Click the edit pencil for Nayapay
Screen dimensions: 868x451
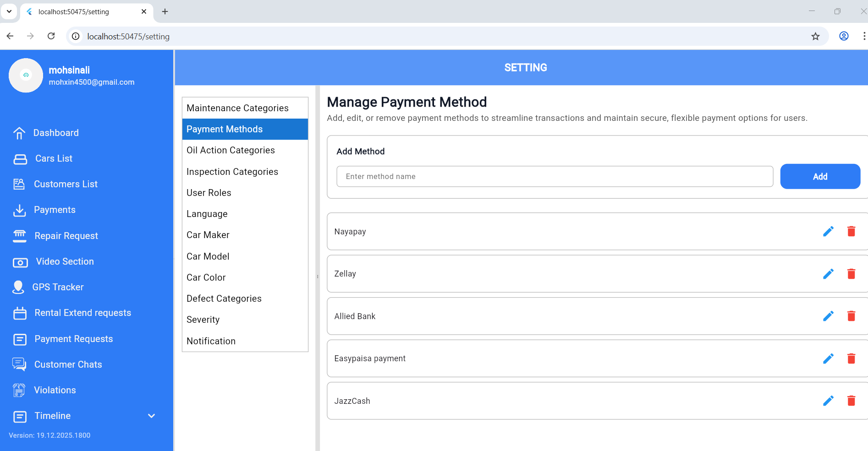tap(828, 231)
